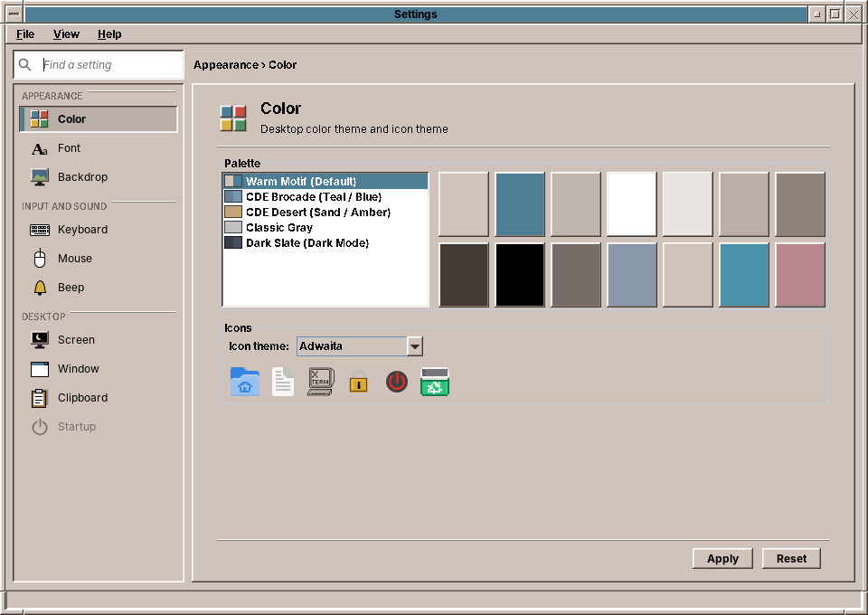868x615 pixels.
Task: Click the Beep label in sidebar
Action: [x=71, y=288]
